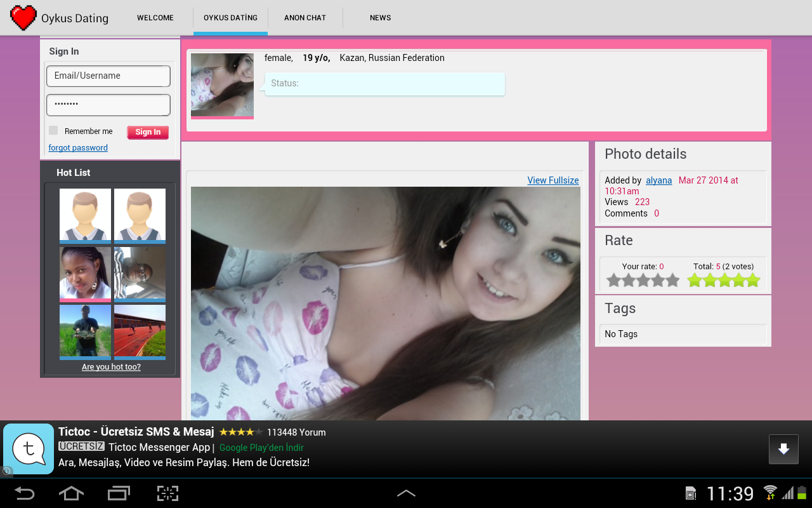812x508 pixels.
Task: Enable the Remember me checkbox
Action: 53,130
